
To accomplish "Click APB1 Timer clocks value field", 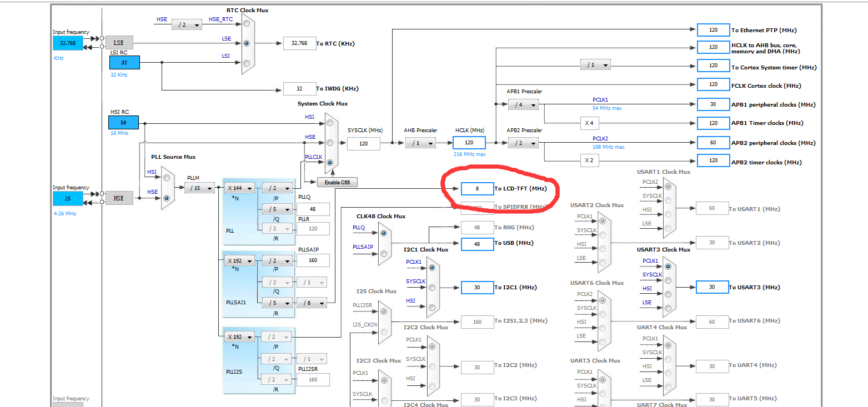I will (x=713, y=123).
